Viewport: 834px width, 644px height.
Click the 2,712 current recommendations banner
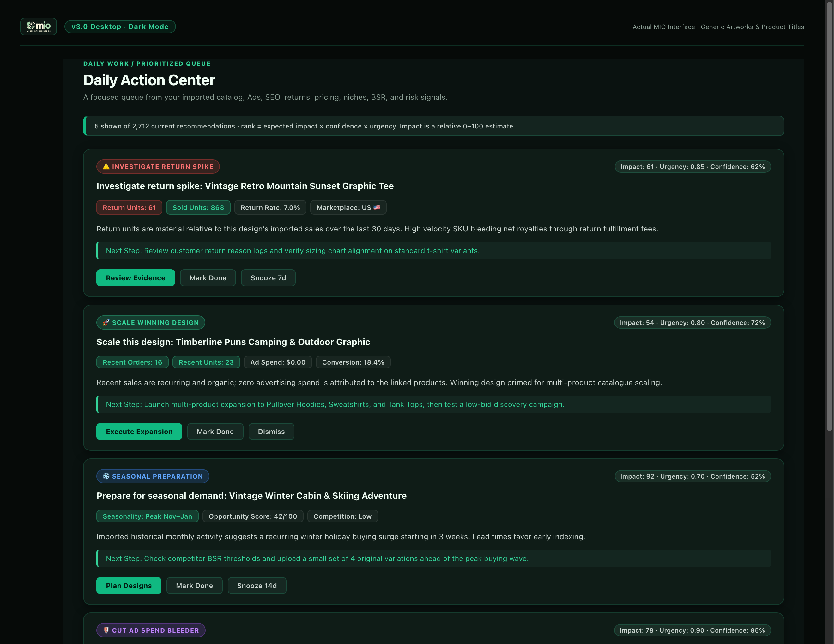(x=433, y=126)
